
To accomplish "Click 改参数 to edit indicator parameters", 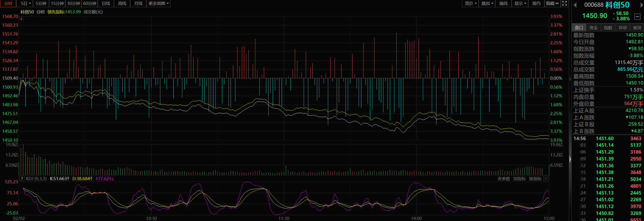I will 504,179.
